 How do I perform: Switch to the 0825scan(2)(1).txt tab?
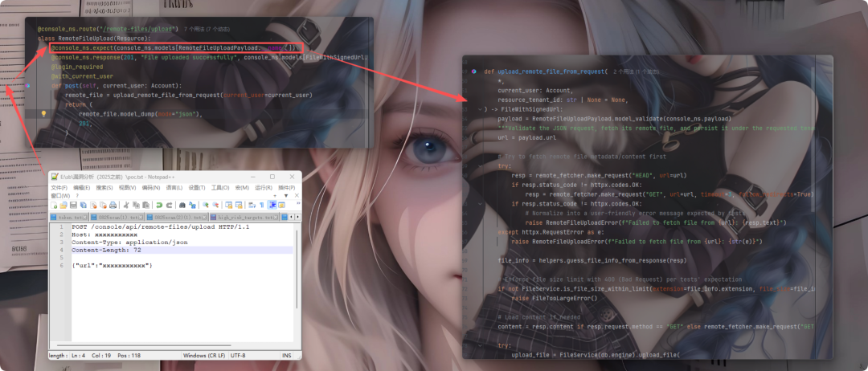click(x=175, y=217)
